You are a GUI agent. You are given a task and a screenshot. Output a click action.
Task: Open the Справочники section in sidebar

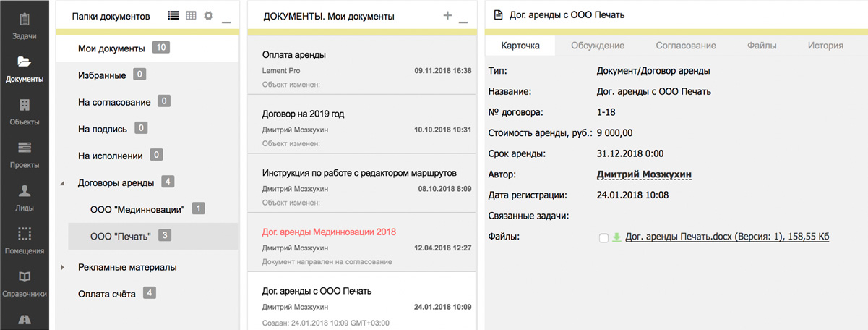click(x=25, y=284)
